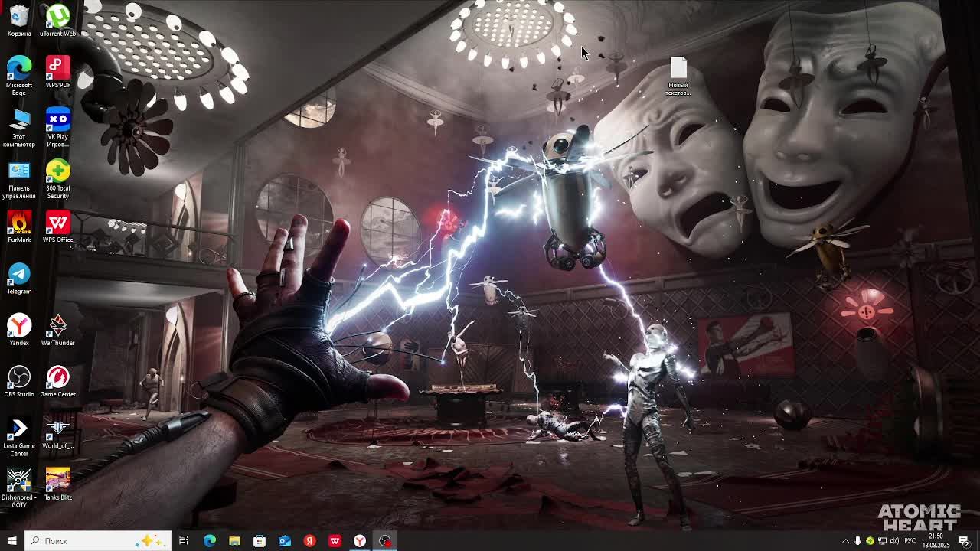Select the WPS PDF desktop shortcut
Viewport: 980px width, 551px height.
[x=57, y=72]
